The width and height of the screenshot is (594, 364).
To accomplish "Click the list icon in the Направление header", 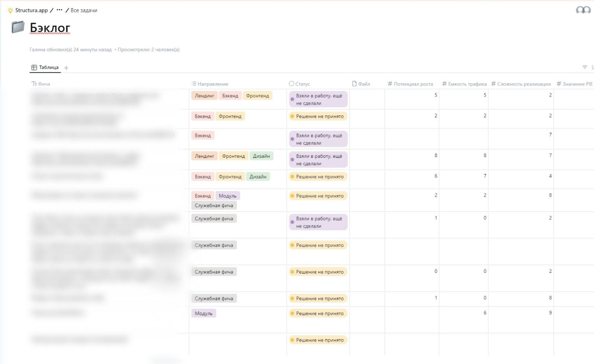I will pos(194,84).
